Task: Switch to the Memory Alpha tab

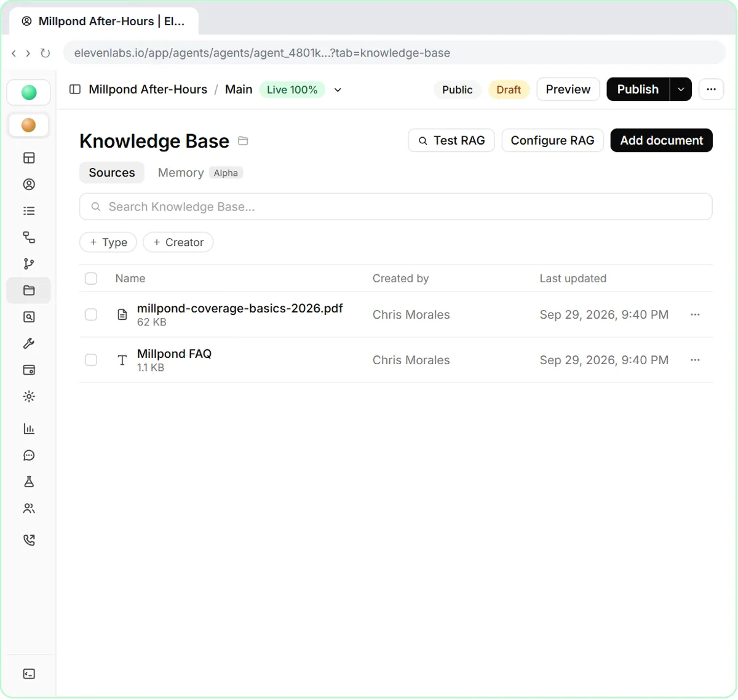Action: [200, 173]
